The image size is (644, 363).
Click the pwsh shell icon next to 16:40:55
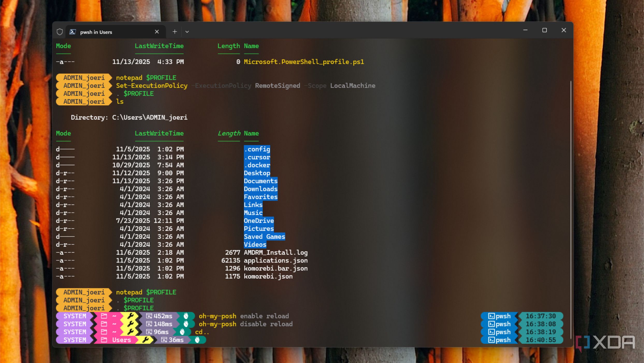point(491,340)
